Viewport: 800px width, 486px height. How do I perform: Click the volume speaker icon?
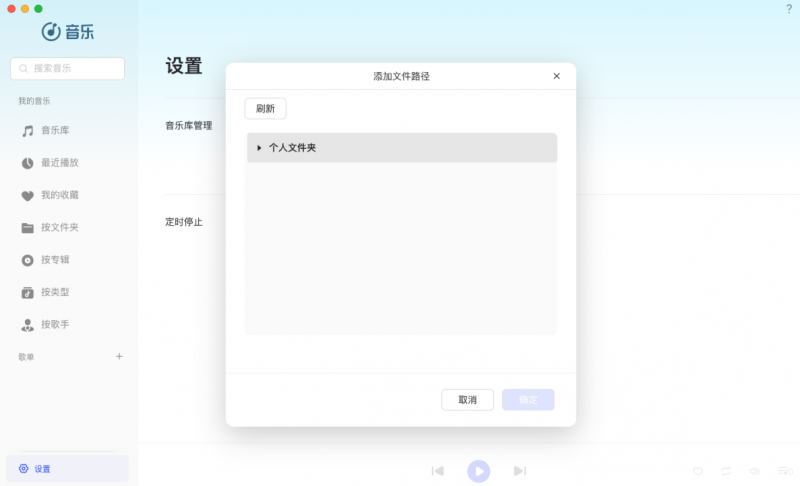point(755,471)
